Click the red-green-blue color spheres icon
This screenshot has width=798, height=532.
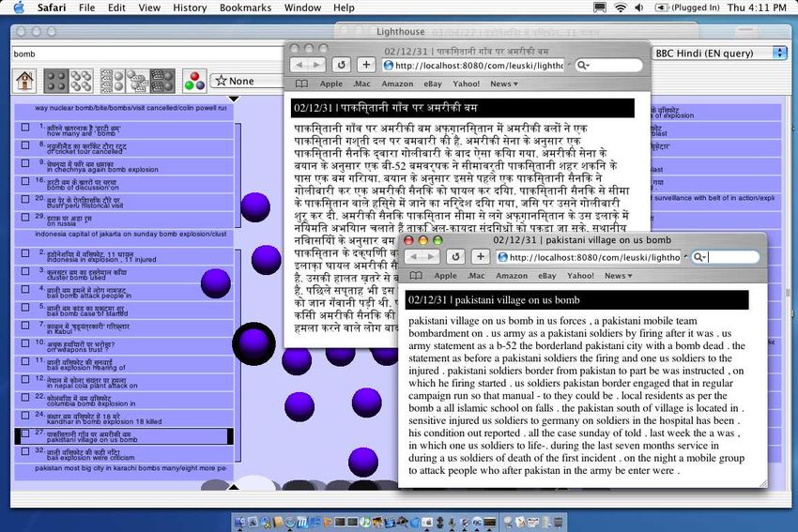194,81
